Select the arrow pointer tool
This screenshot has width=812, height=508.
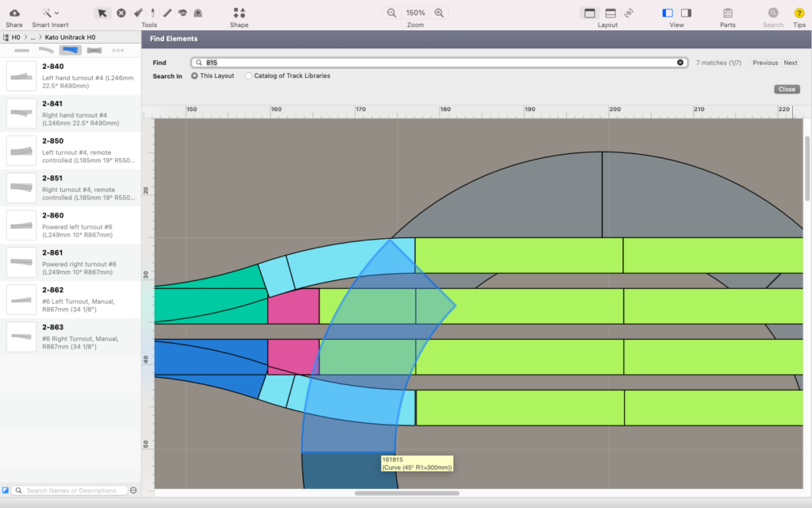click(x=101, y=13)
